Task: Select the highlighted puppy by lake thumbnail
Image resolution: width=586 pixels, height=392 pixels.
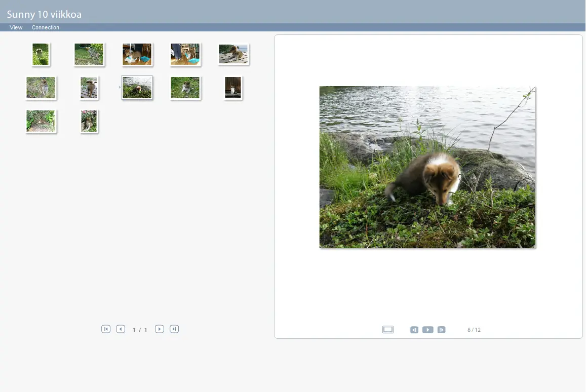Action: (137, 88)
